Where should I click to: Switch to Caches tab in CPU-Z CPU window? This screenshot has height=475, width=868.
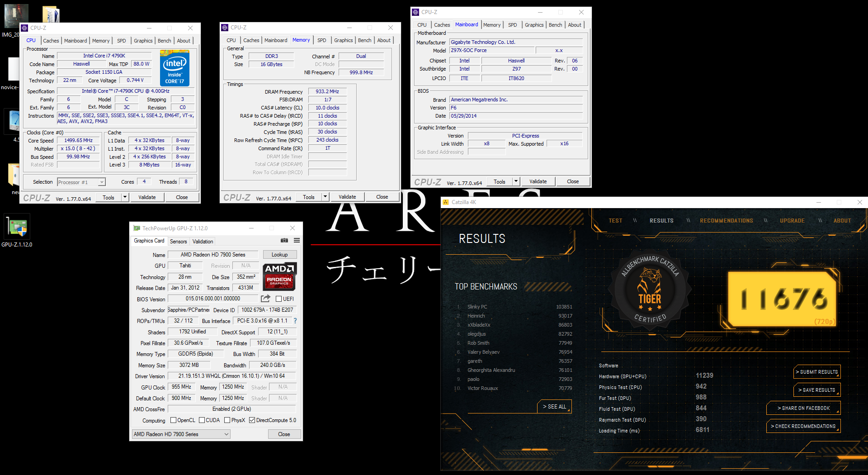[x=51, y=41]
